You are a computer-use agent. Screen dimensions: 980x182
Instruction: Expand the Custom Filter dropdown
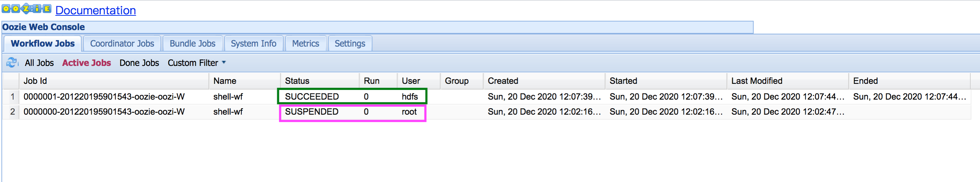[196, 63]
